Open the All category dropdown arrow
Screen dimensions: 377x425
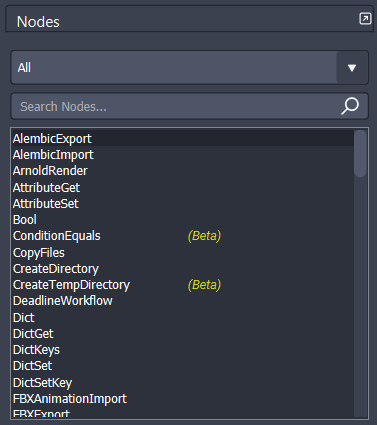point(352,68)
